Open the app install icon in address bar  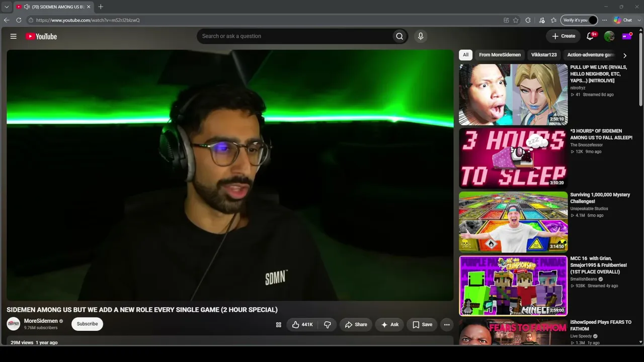tap(506, 20)
